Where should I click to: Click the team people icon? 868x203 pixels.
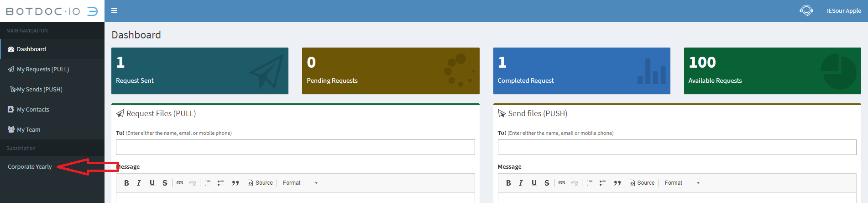[11, 129]
